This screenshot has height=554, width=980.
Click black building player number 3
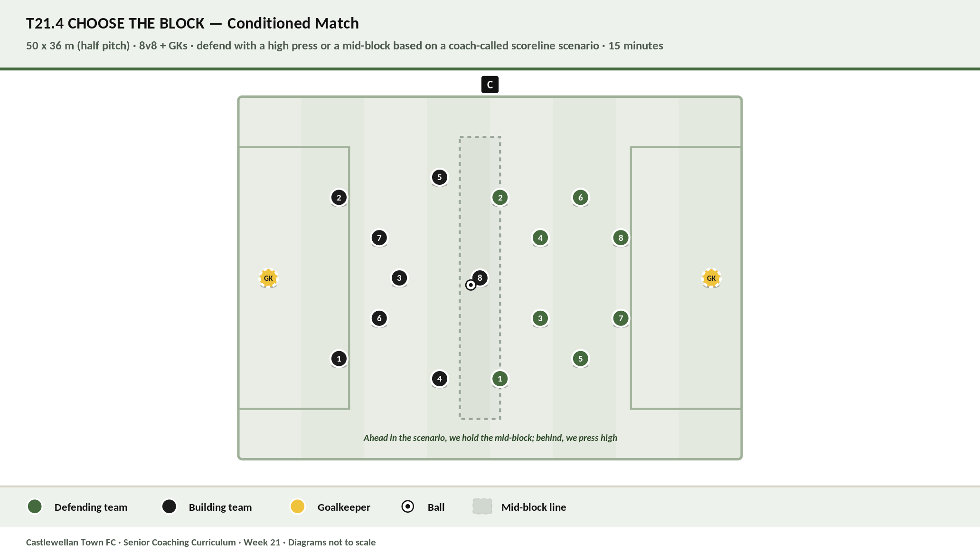pyautogui.click(x=399, y=278)
